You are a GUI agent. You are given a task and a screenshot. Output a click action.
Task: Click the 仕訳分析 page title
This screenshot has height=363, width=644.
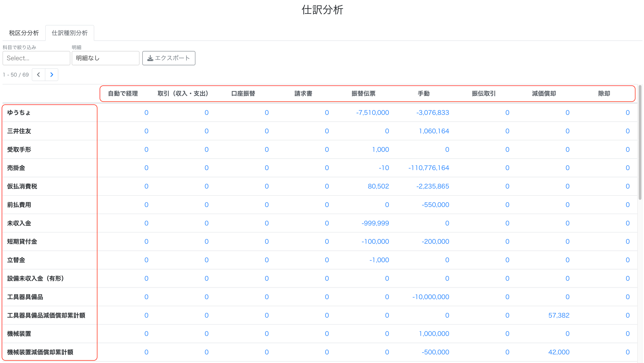click(x=322, y=10)
